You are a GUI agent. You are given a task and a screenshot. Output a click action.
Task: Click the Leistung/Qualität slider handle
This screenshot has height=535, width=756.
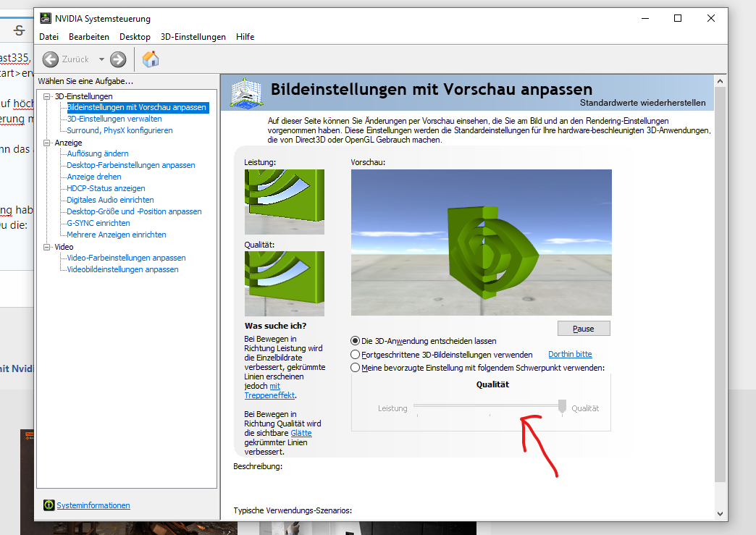click(x=562, y=406)
